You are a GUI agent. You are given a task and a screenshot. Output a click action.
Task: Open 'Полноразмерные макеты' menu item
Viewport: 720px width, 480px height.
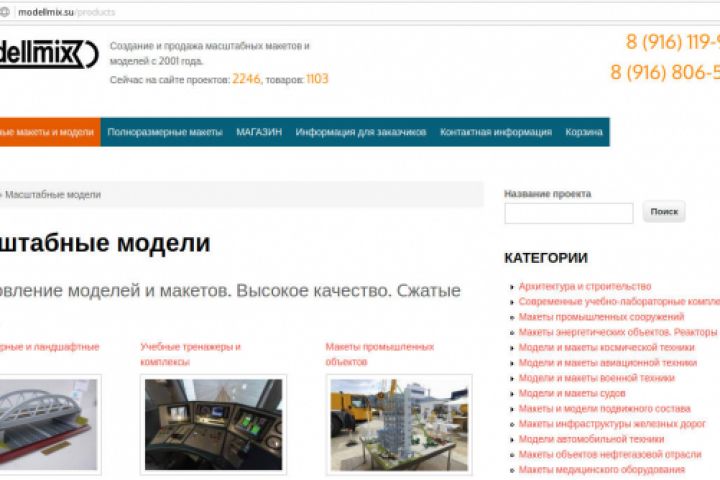click(165, 132)
